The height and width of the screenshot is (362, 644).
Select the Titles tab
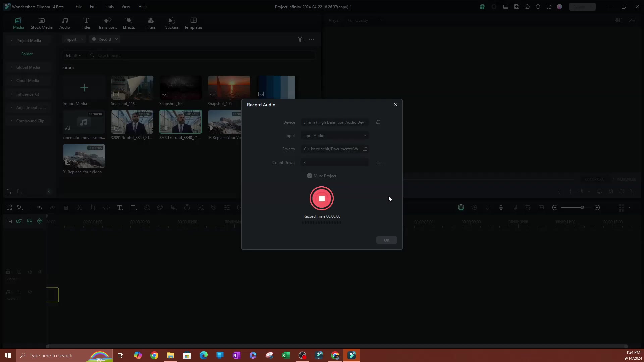(x=86, y=23)
